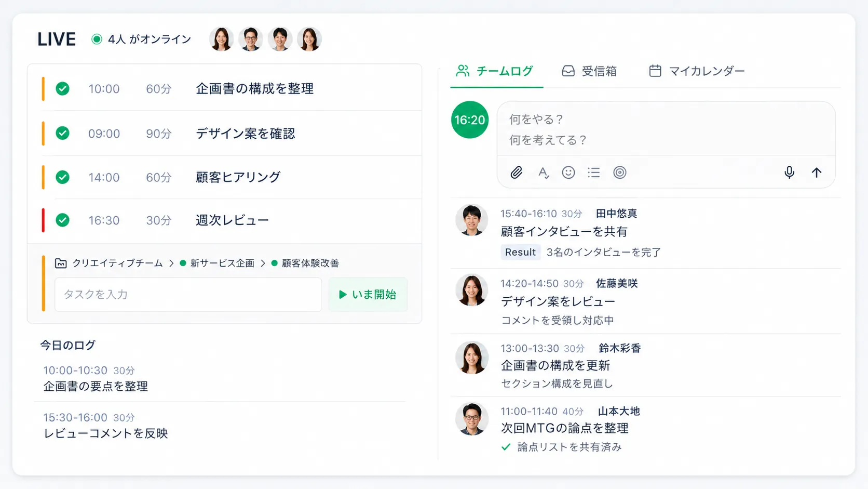Open the task 週次レビュー
The width and height of the screenshot is (868, 489).
point(232,220)
